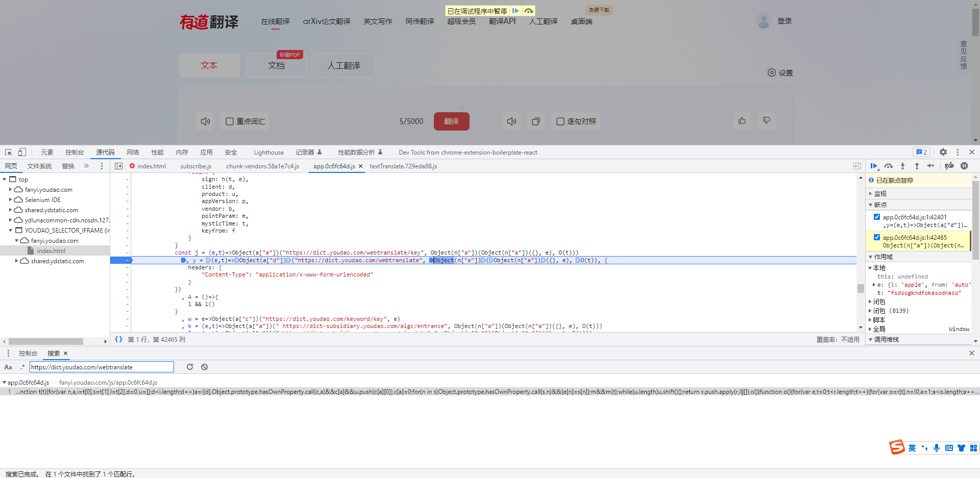Show more navigator tabs chevron
This screenshot has width=980, height=478.
tap(86, 166)
